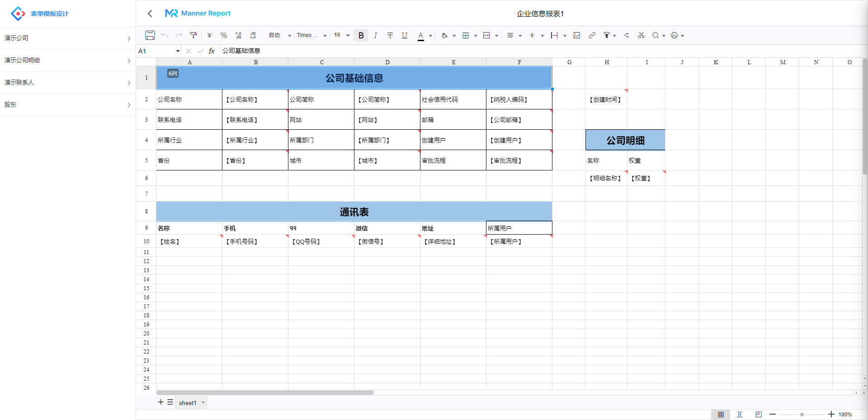
Task: Click the horizontal align icon
Action: pos(510,35)
